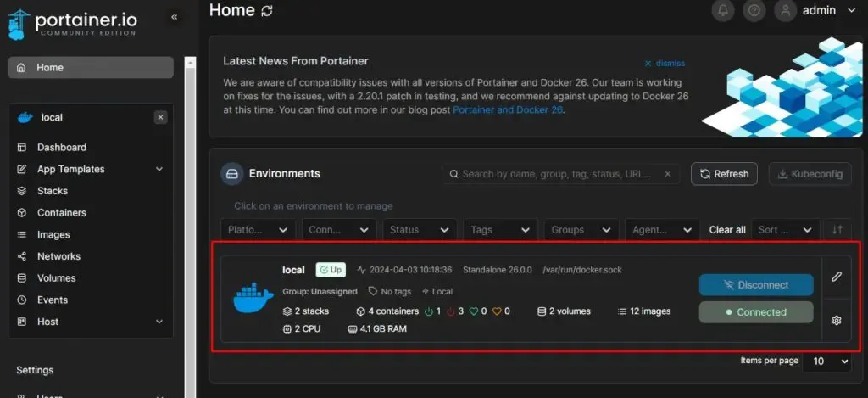Image resolution: width=868 pixels, height=398 pixels.
Task: Open the Tags filter dropdown
Action: tap(500, 229)
